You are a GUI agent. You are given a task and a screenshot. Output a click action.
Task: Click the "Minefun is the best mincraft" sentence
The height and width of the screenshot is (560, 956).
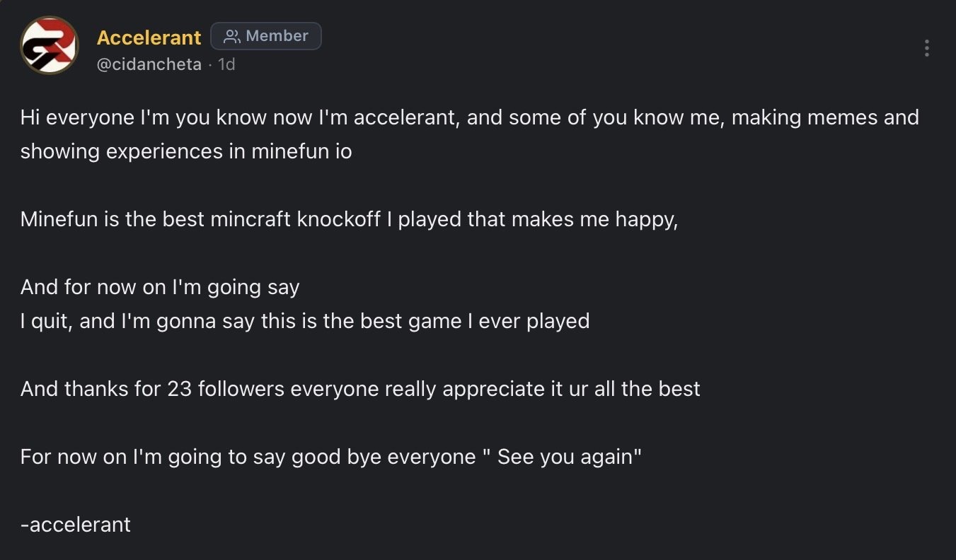coord(349,219)
